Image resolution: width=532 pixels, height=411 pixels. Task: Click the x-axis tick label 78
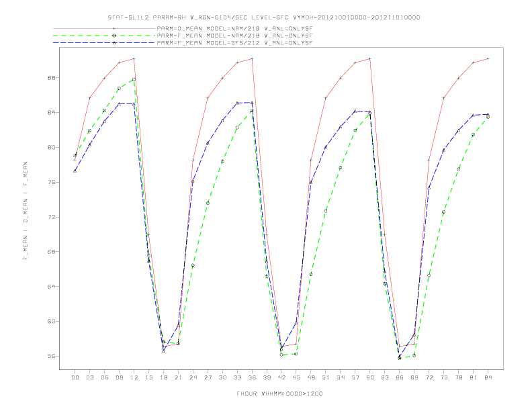[x=459, y=377]
